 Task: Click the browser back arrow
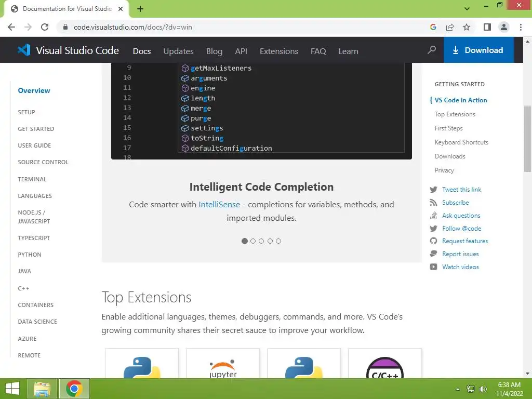tap(11, 27)
